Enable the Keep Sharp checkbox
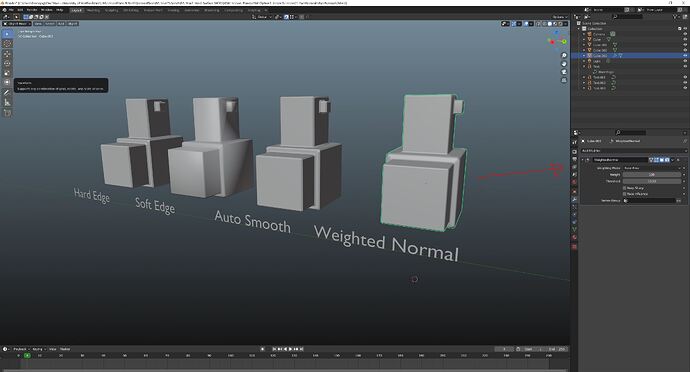 point(624,188)
